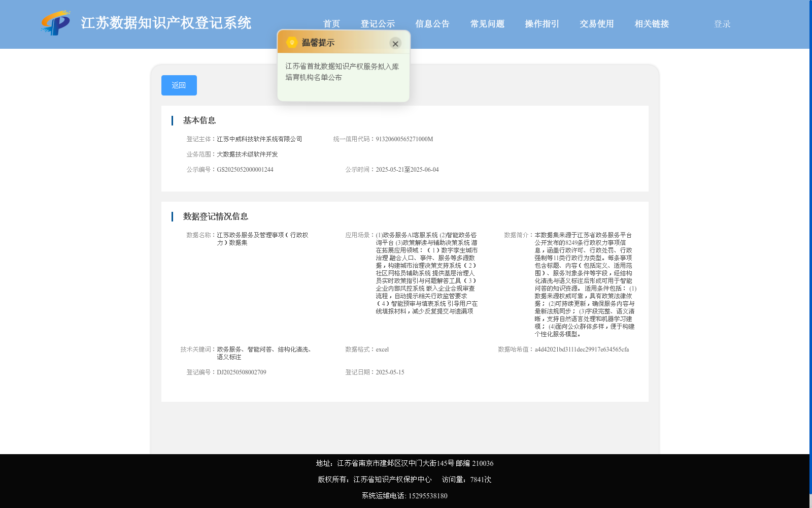The width and height of the screenshot is (812, 508).
Task: Click 公示编号 GS2025052000001244
Action: point(245,170)
